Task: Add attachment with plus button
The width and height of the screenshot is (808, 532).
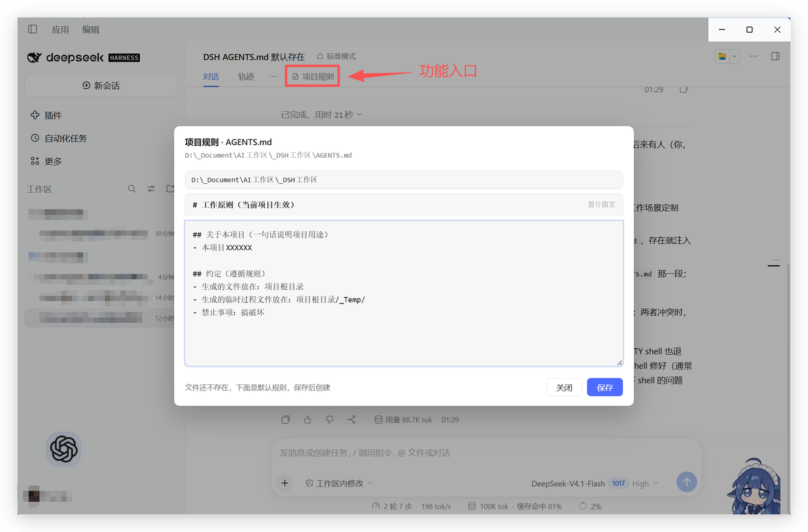Action: [x=285, y=483]
